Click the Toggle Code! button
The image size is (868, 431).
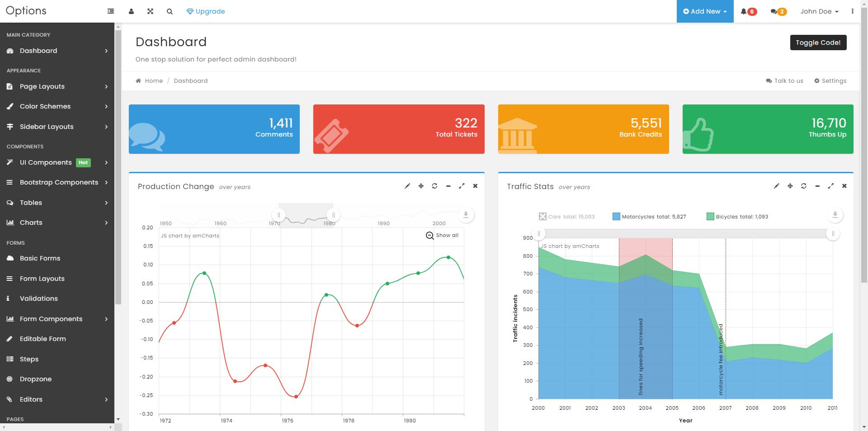pos(818,43)
